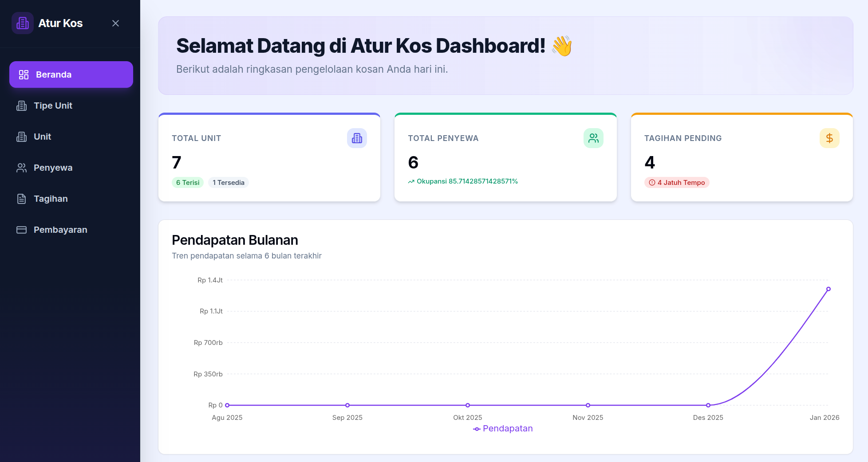Click the people icon in Total Penyewa card
Image resolution: width=868 pixels, height=462 pixels.
coord(593,138)
